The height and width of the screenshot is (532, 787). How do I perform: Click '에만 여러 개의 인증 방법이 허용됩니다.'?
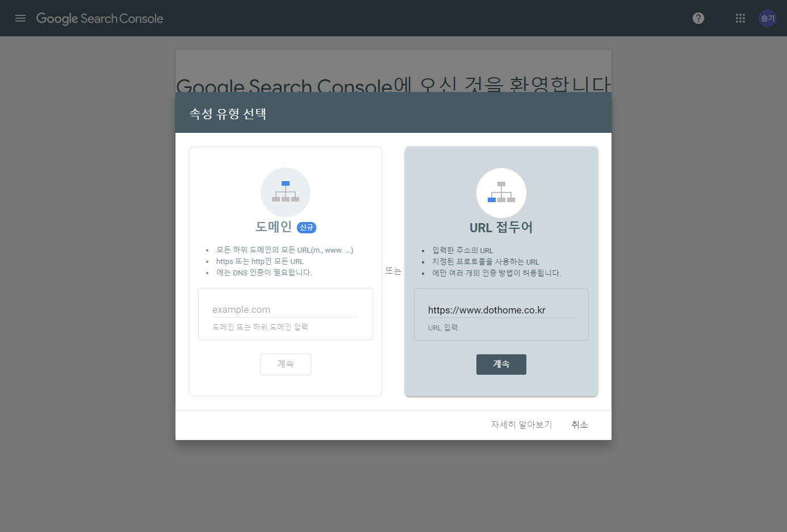[496, 273]
